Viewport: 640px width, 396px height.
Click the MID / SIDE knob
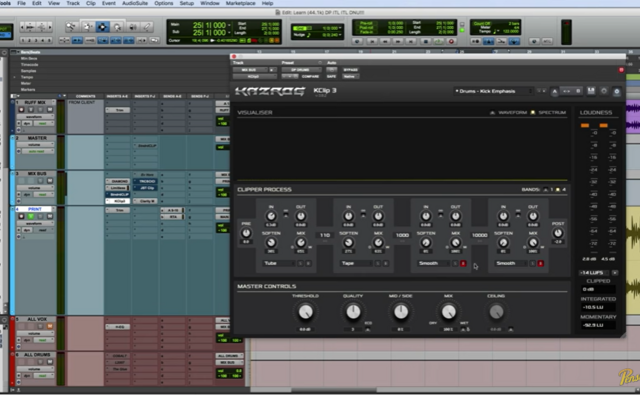401,312
